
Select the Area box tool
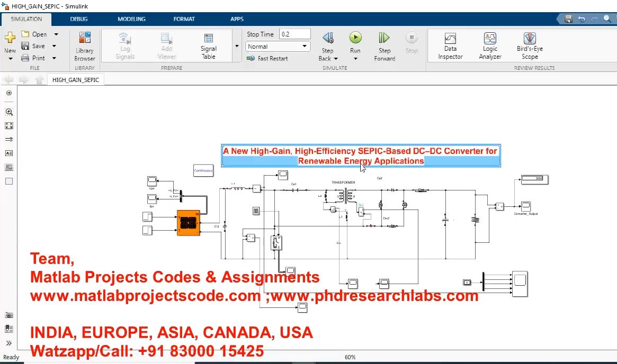(x=9, y=181)
